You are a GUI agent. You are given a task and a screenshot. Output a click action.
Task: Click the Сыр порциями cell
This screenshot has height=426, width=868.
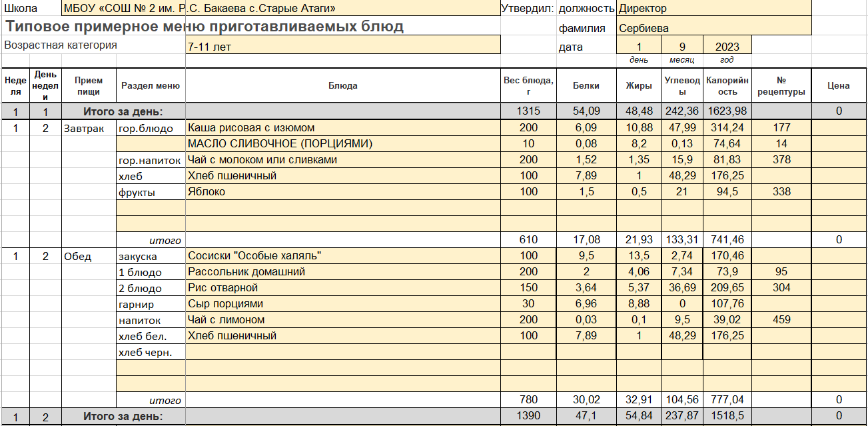point(343,304)
